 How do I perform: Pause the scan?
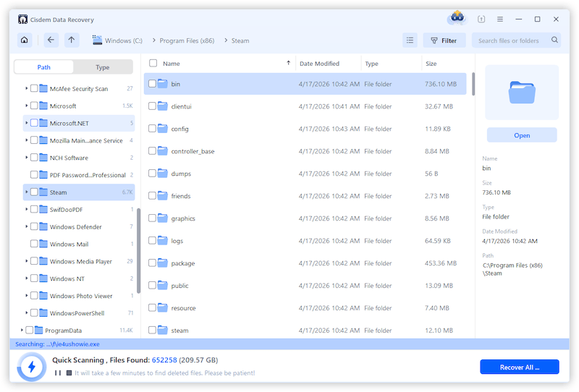coord(58,372)
